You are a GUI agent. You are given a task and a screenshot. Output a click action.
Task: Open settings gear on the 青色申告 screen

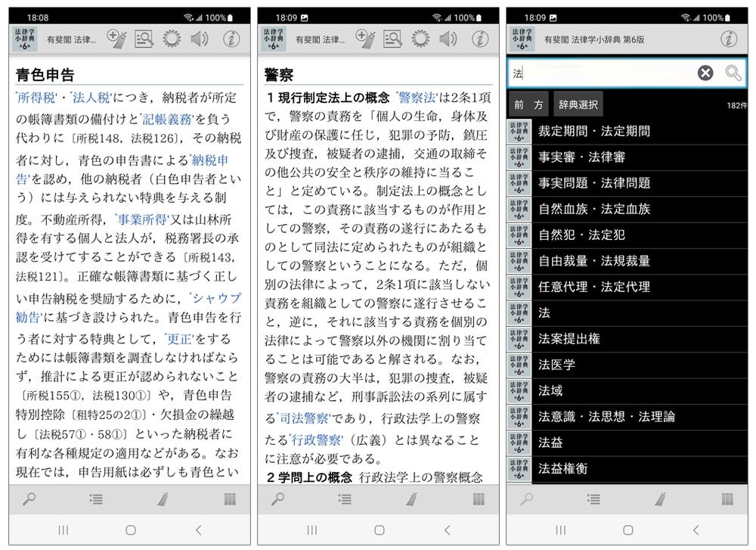click(172, 38)
